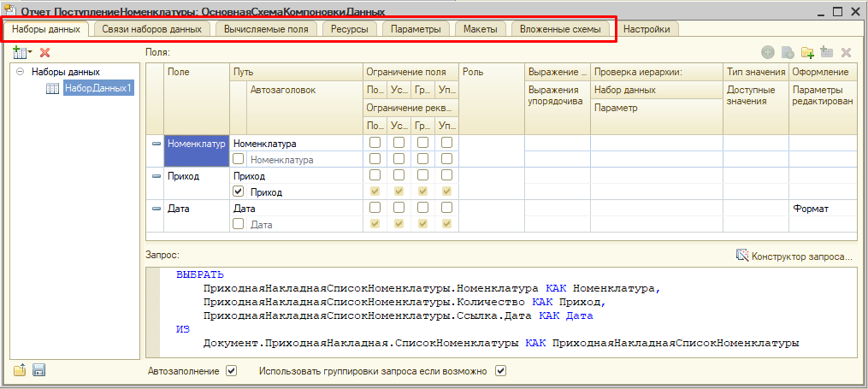Viewport: 868px width, 389px height.
Task: Click the query constructor icon
Action: (741, 256)
